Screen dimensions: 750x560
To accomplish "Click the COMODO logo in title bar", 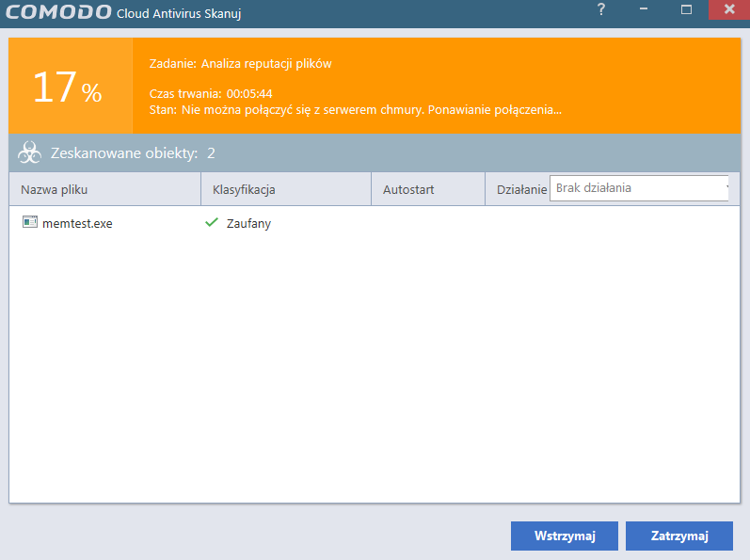I will (56, 13).
